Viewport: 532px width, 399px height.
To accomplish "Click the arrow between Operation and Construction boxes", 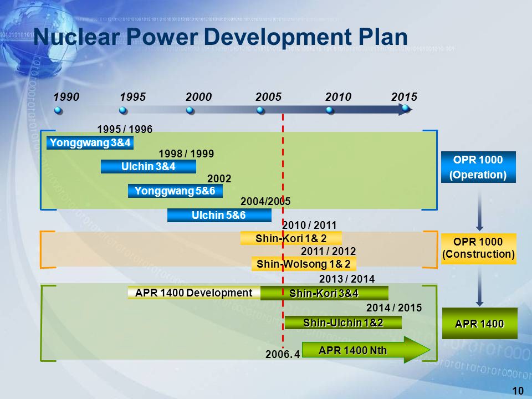I will 479,211.
